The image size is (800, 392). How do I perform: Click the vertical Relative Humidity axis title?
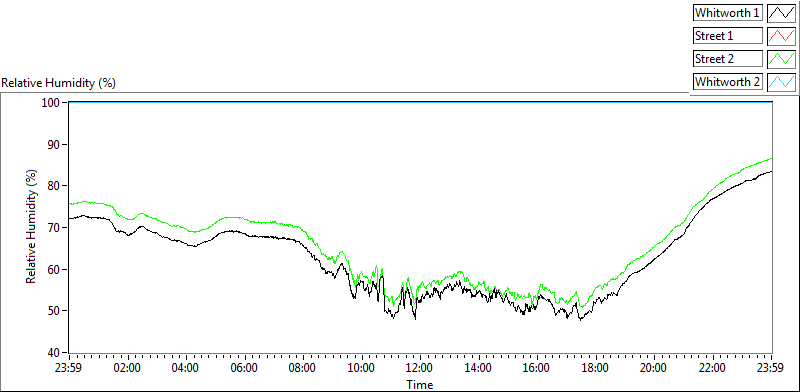[32, 227]
